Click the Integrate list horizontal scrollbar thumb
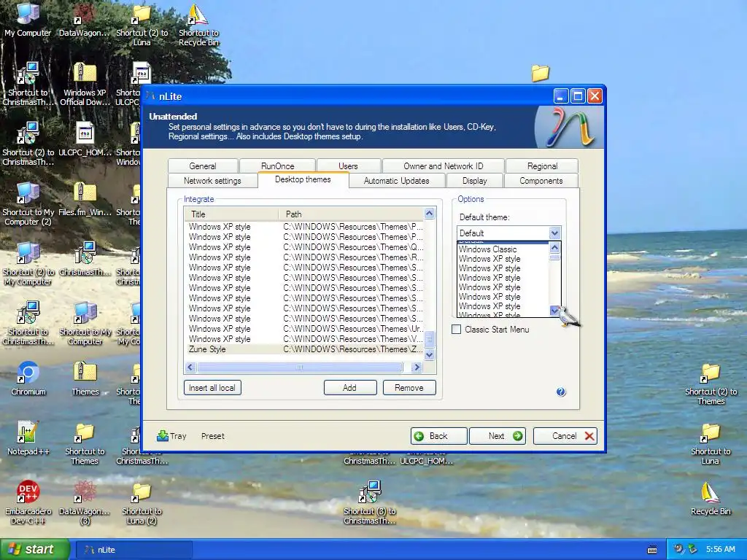 click(x=300, y=367)
